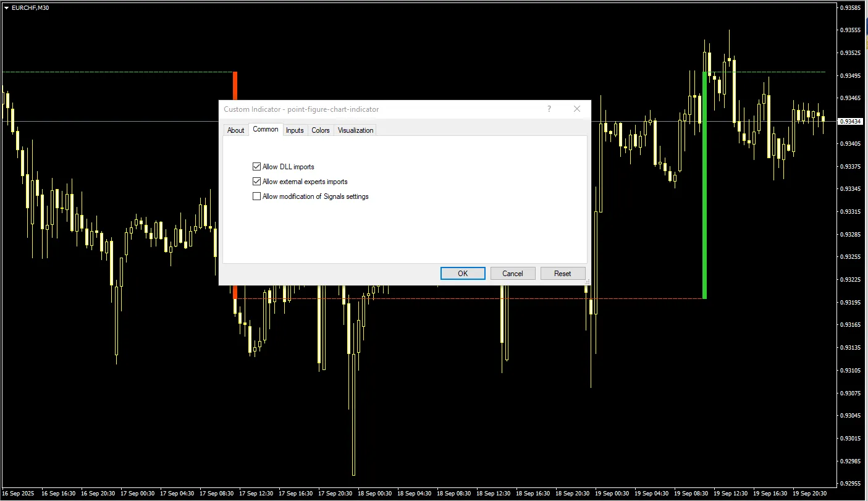
Task: Click the EURCHF,M30 chart menu arrow
Action: tap(6, 7)
